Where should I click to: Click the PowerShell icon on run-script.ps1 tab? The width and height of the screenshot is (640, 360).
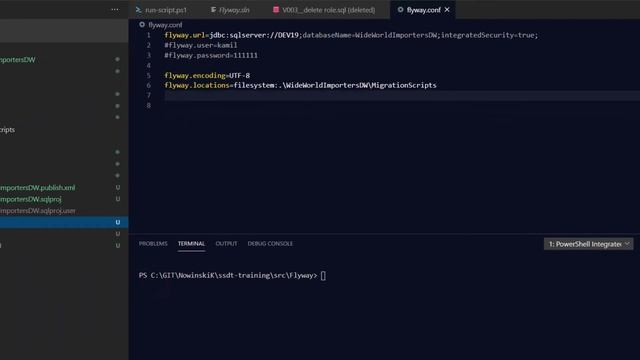[x=139, y=10]
